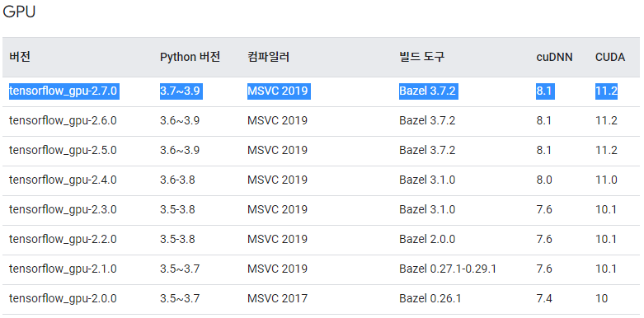Select the tensorflow_gpu-2.1.0 cell

(63, 269)
